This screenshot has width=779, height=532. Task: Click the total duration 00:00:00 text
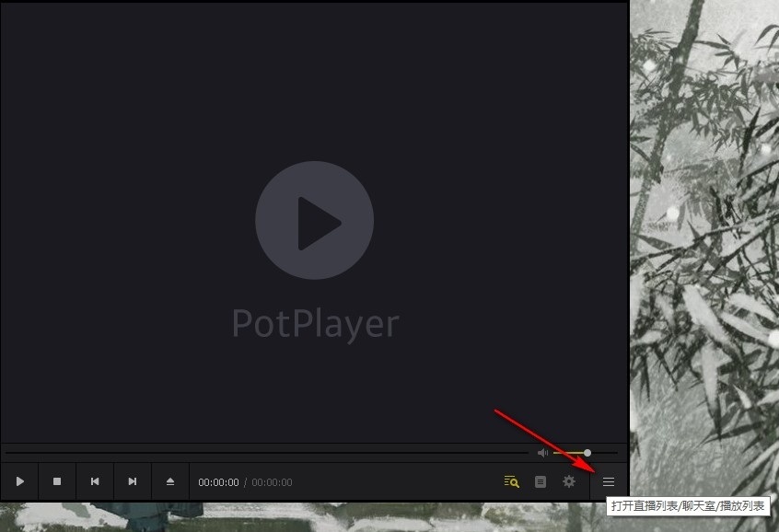point(272,482)
